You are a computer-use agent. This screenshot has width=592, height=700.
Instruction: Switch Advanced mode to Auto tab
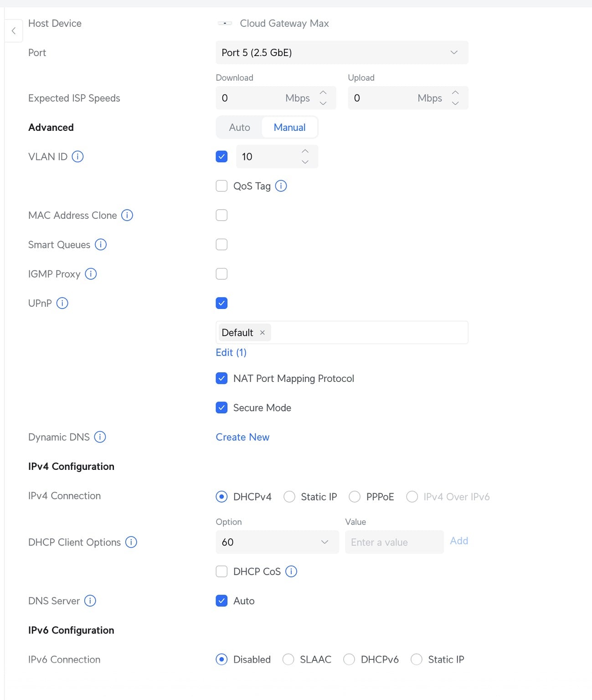point(239,128)
